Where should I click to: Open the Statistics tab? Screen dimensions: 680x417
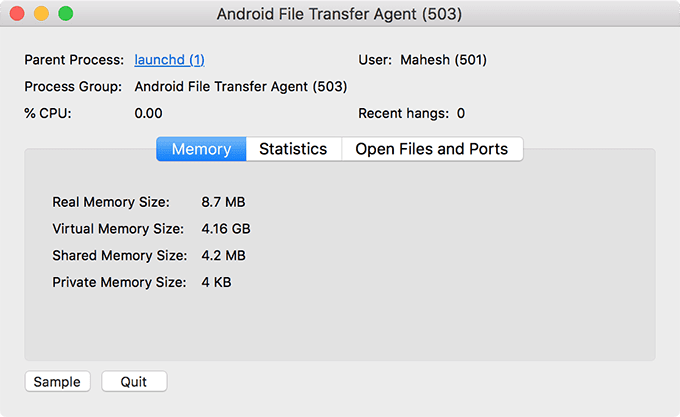point(294,149)
